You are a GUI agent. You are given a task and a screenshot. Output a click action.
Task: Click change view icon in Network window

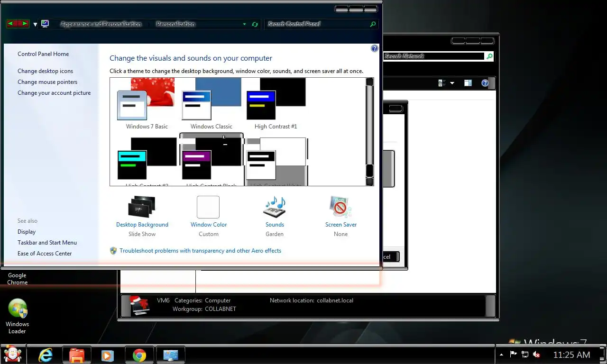[442, 83]
